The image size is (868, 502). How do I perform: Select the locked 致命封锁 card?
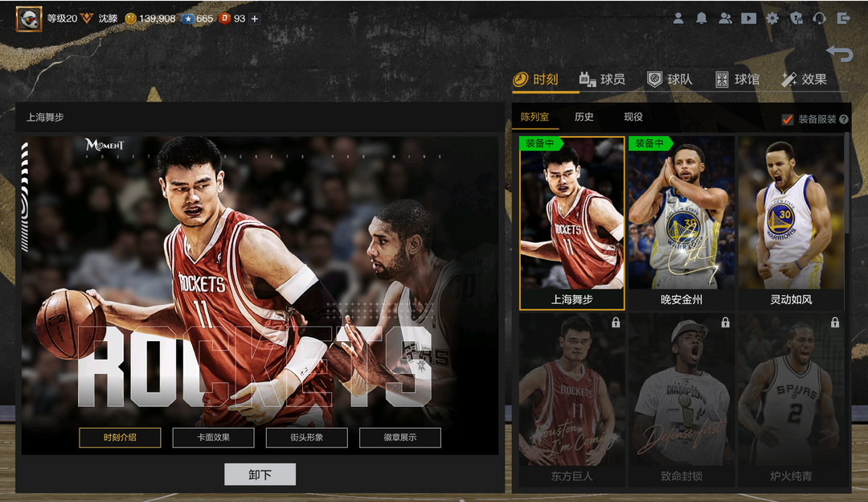682,400
